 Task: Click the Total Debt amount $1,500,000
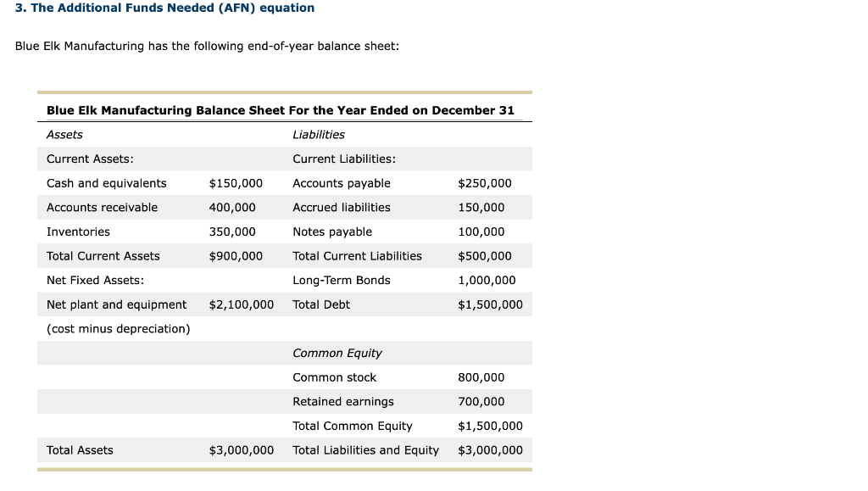(491, 305)
